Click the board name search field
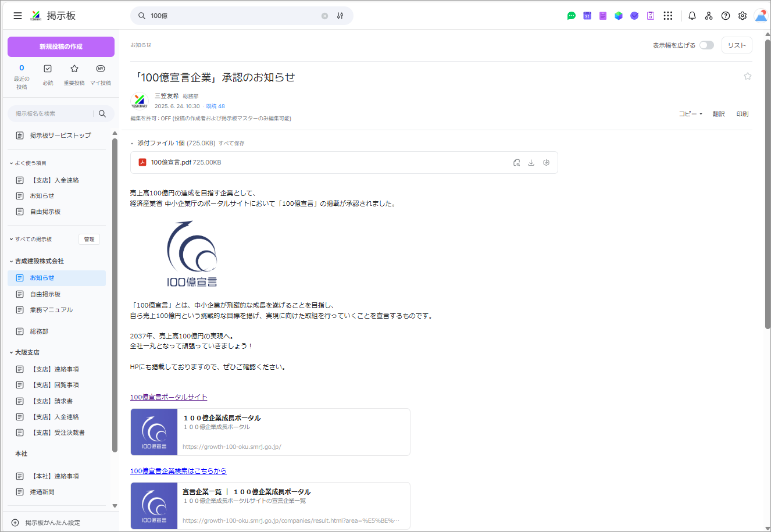 [x=52, y=113]
